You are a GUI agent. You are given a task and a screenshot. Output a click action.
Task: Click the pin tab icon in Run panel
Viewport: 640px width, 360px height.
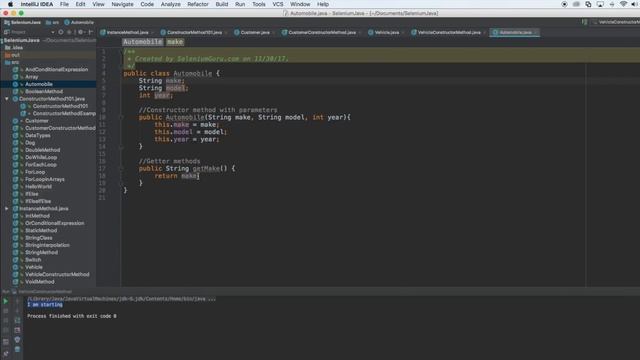(6, 354)
